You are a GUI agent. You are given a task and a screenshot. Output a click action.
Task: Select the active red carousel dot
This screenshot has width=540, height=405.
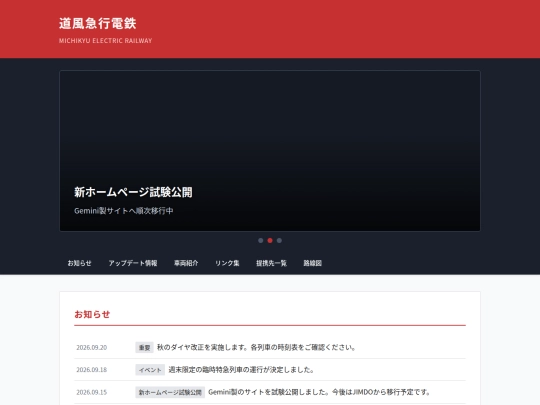[x=270, y=240]
